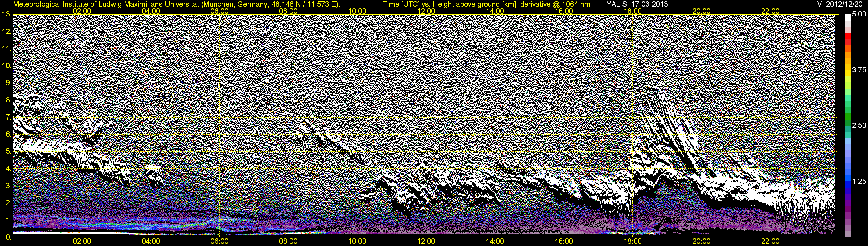Click the height axis label 11

coord(6,49)
